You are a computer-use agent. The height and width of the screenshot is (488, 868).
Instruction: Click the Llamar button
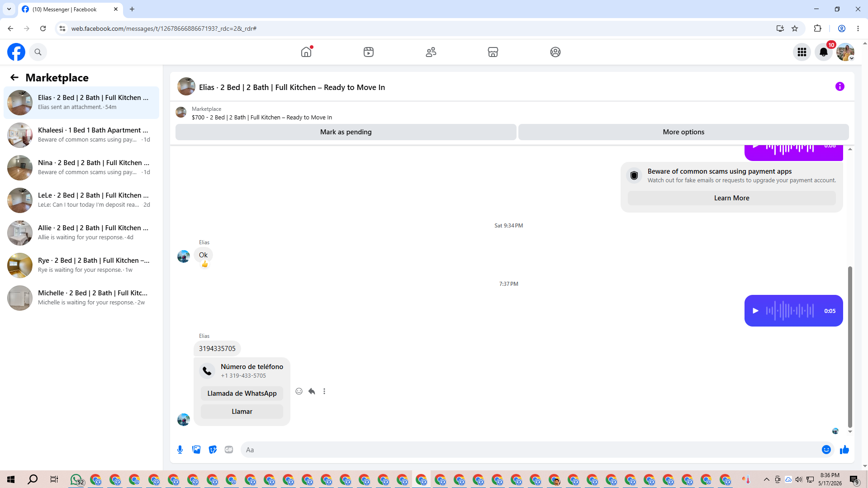click(242, 412)
